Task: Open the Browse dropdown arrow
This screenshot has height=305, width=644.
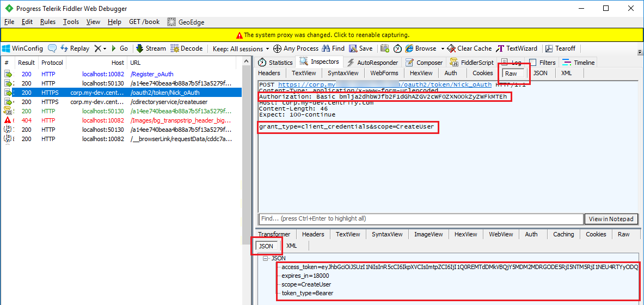Action: click(443, 48)
